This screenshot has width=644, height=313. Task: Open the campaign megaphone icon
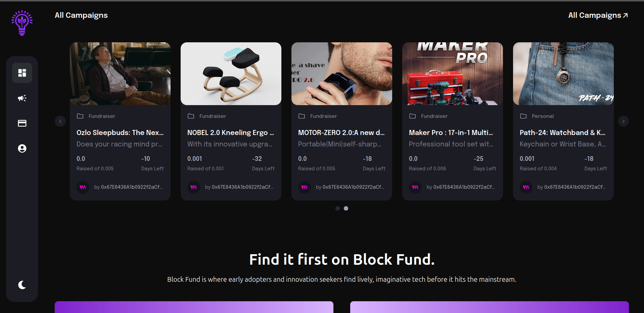click(x=22, y=98)
